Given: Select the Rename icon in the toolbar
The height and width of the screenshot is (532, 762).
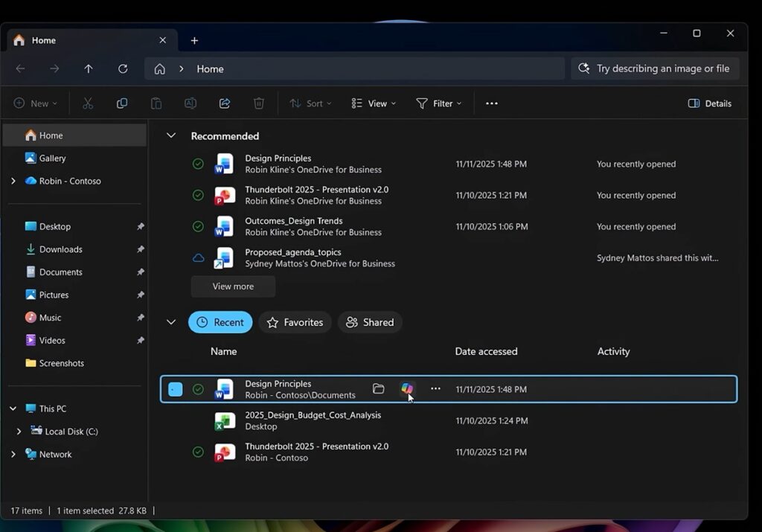Looking at the screenshot, I should click(x=190, y=103).
